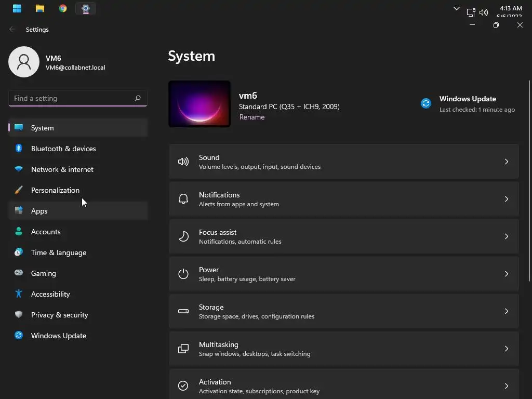The image size is (532, 399).
Task: Click the Gaming controller icon
Action: pyautogui.click(x=19, y=272)
